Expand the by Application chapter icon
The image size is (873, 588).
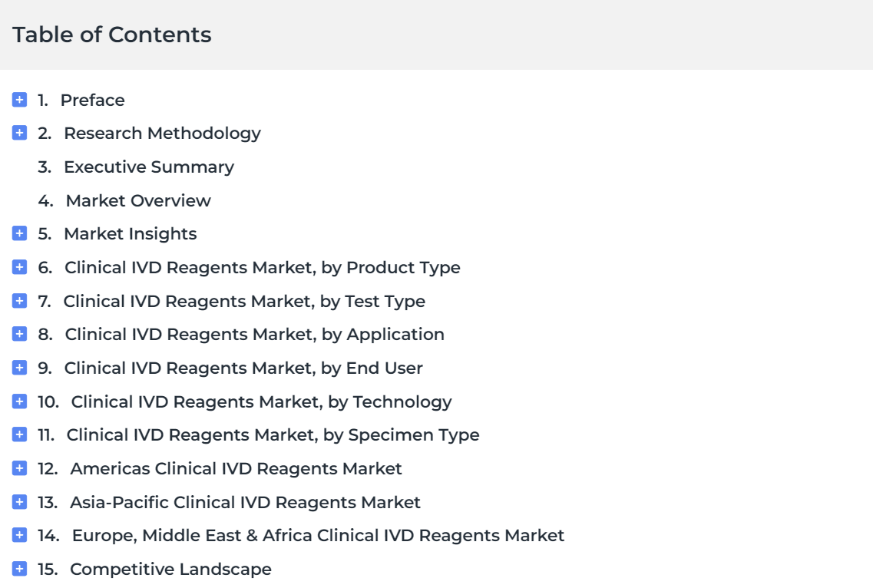point(19,334)
